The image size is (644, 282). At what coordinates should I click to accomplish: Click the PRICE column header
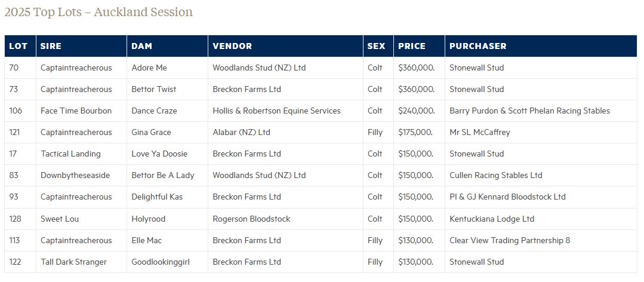[412, 46]
